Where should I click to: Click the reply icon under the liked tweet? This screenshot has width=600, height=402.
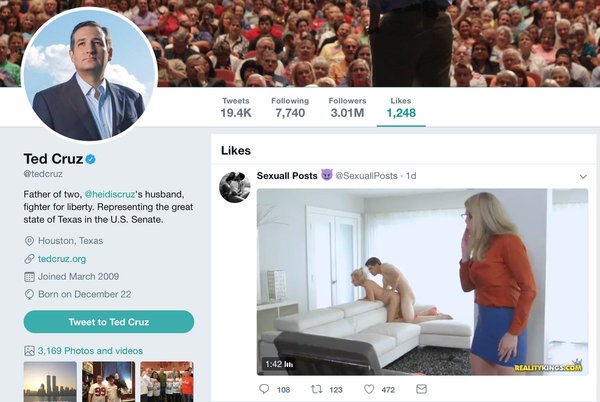tap(264, 389)
